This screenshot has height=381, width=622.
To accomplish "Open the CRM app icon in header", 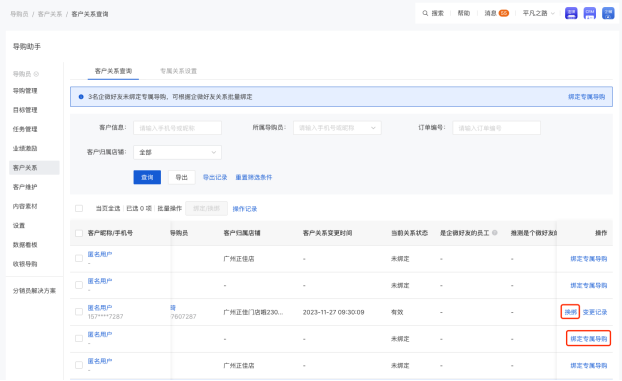I will click(589, 13).
